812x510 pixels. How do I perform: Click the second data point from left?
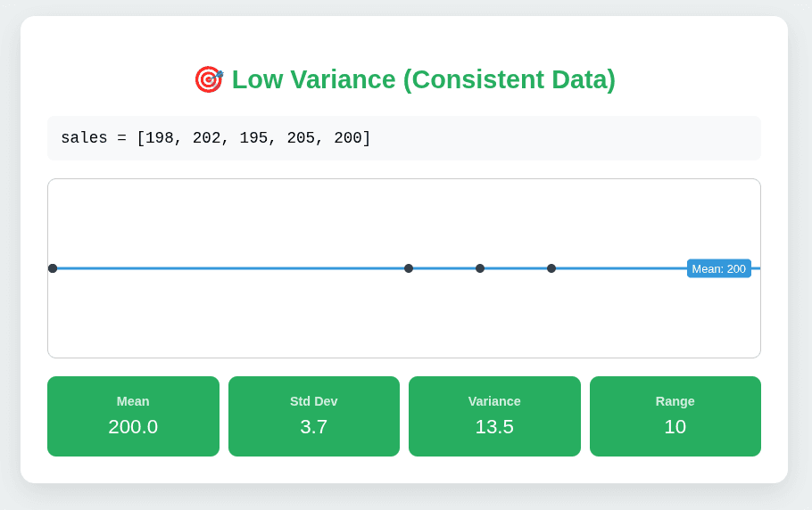point(409,268)
